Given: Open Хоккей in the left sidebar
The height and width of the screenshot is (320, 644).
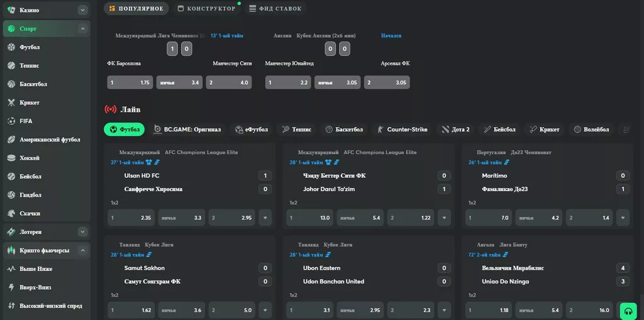Looking at the screenshot, I should pyautogui.click(x=29, y=158).
